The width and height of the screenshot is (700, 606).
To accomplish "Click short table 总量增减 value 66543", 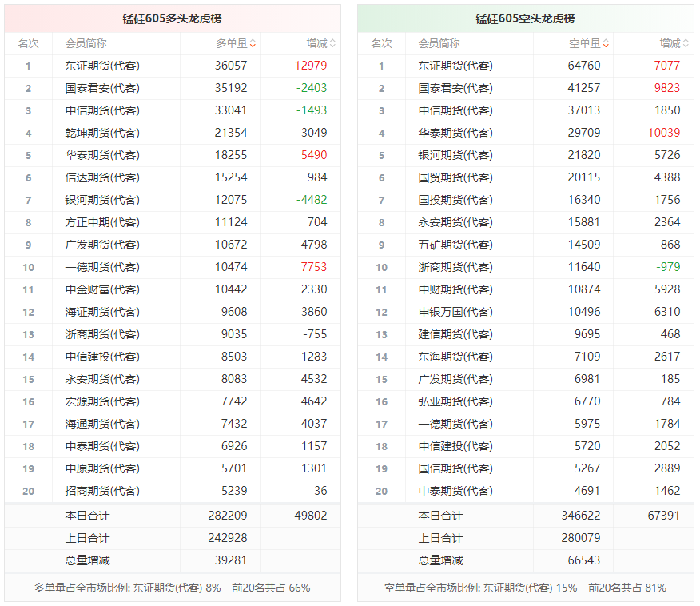I will tap(584, 560).
